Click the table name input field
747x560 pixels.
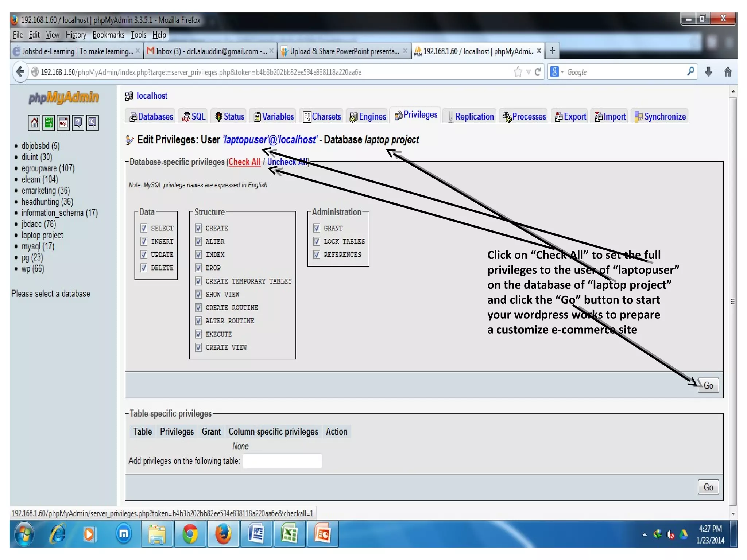pyautogui.click(x=282, y=461)
